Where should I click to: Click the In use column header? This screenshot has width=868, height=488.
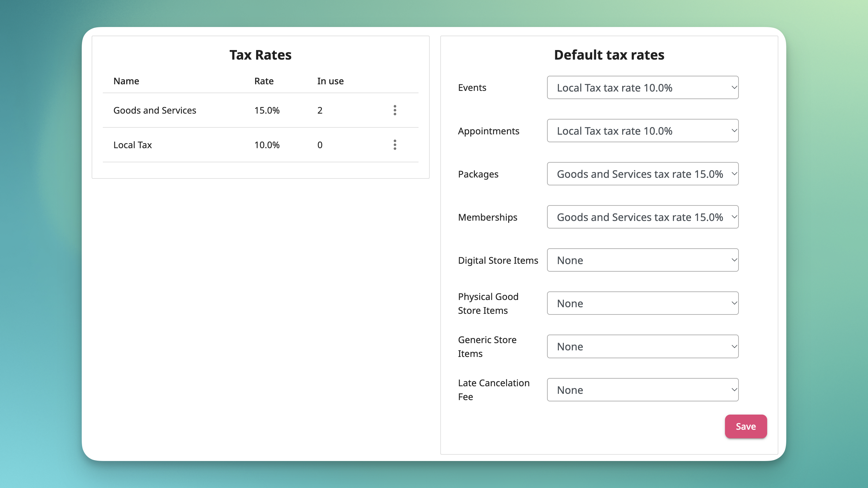[x=330, y=81]
